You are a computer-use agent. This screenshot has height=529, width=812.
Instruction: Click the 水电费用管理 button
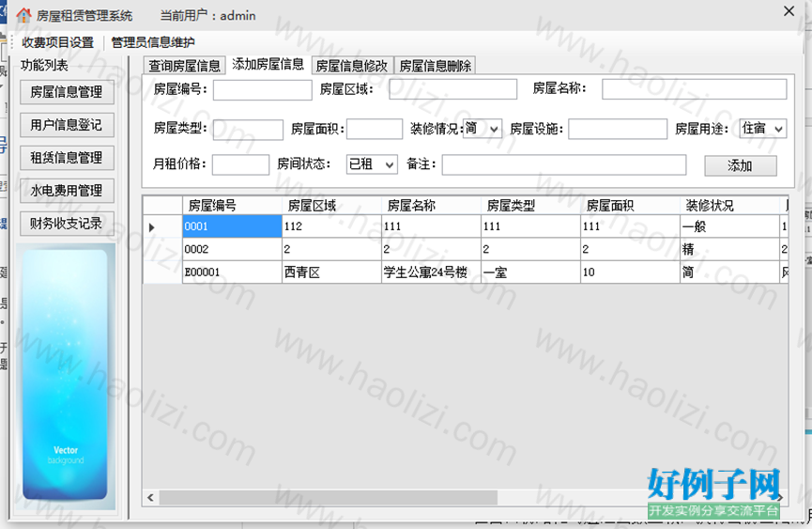(67, 191)
